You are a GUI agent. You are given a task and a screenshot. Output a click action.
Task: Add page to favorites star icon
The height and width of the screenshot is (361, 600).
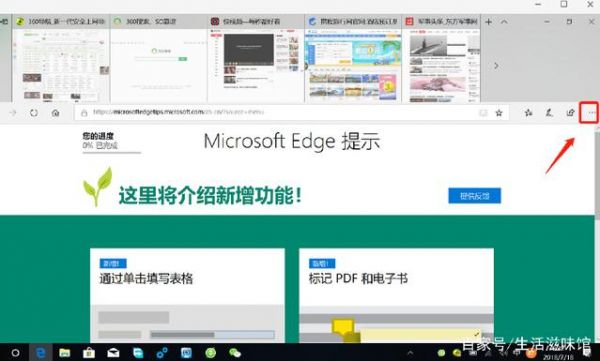(x=499, y=113)
